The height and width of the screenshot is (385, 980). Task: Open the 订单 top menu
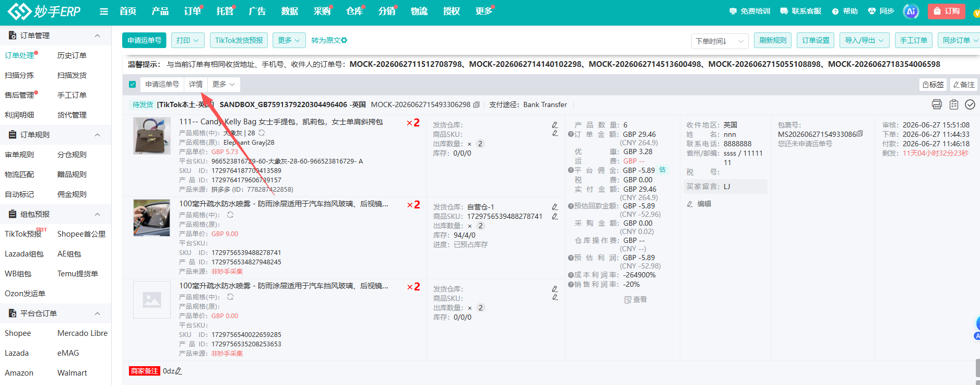[x=193, y=11]
